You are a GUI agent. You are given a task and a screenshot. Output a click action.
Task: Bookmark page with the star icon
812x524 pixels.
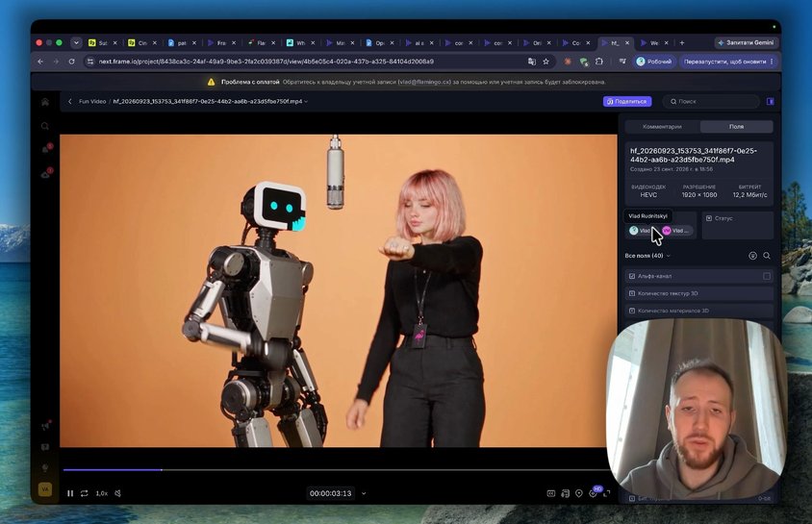coord(546,62)
